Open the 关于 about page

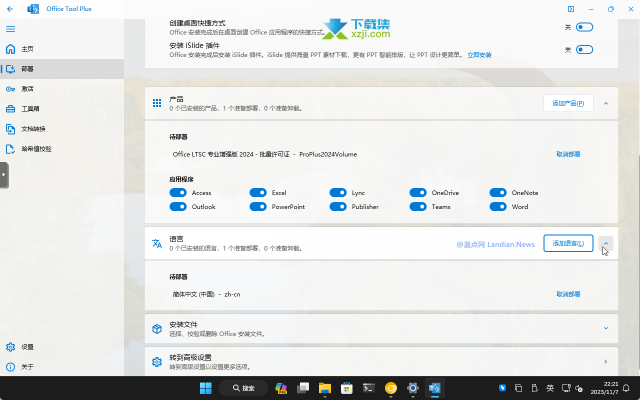pos(62,367)
